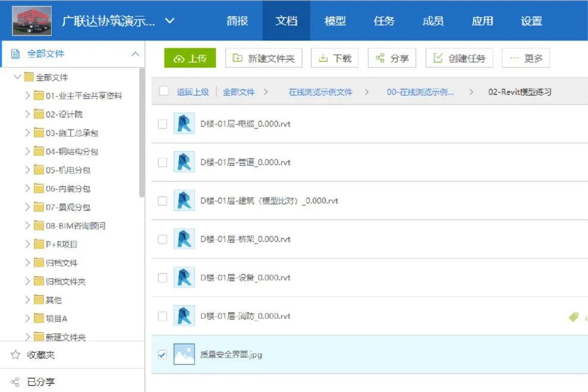Click the document icon beside 全部文件 header
The image size is (588, 392).
(x=16, y=54)
